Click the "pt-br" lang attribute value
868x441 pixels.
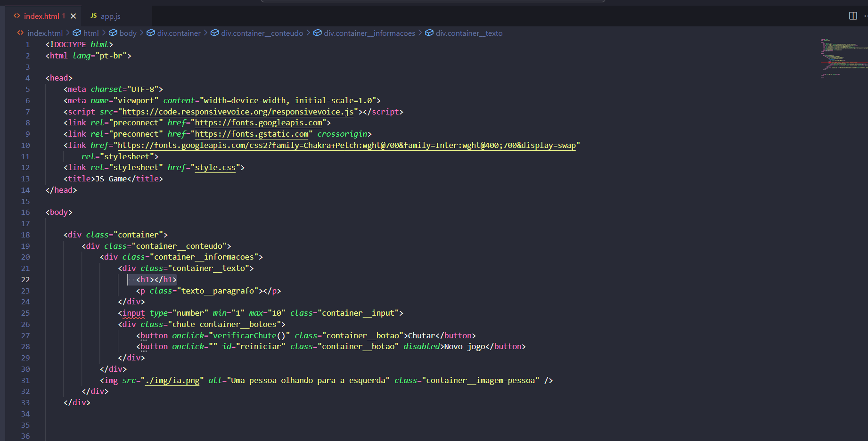[111, 56]
